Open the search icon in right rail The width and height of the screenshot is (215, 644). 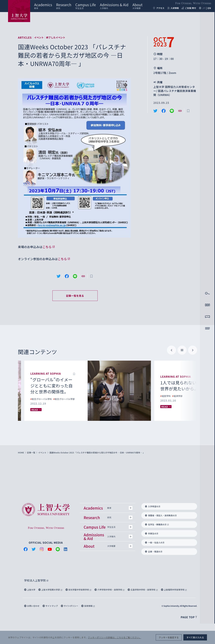207,293
